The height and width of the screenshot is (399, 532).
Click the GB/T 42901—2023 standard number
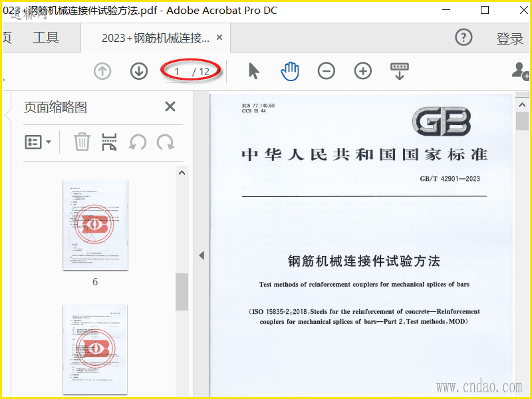click(x=450, y=179)
